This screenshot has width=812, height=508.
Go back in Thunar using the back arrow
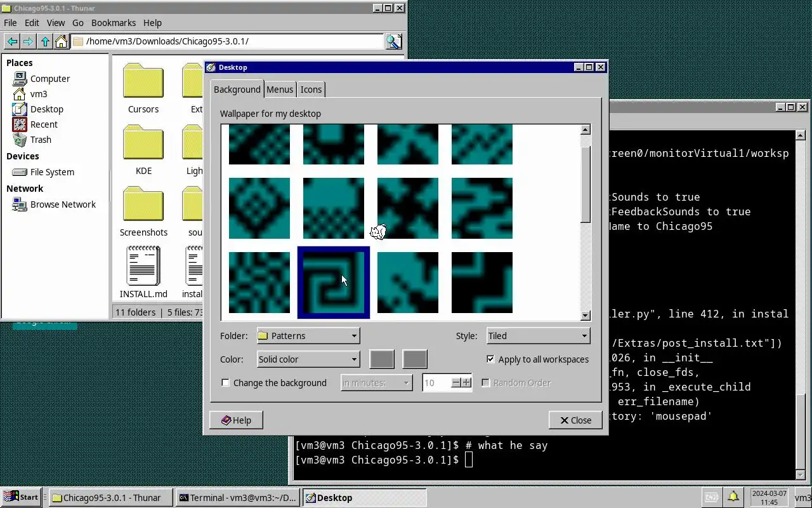click(x=12, y=42)
